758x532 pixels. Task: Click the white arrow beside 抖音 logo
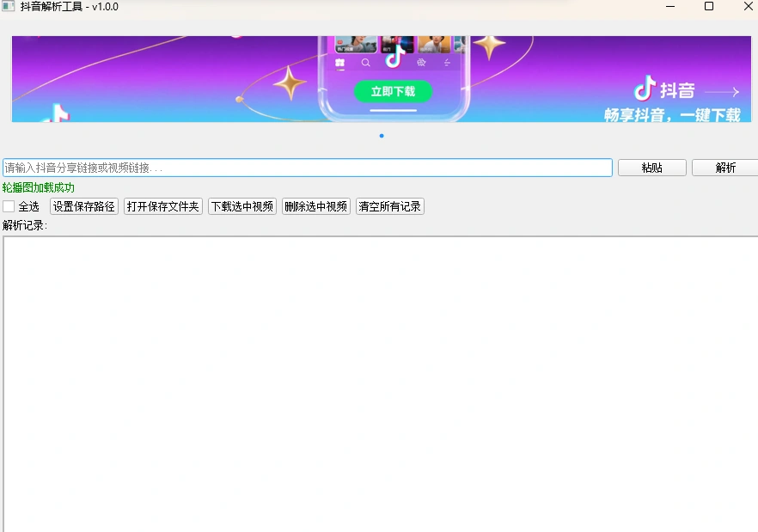(721, 92)
